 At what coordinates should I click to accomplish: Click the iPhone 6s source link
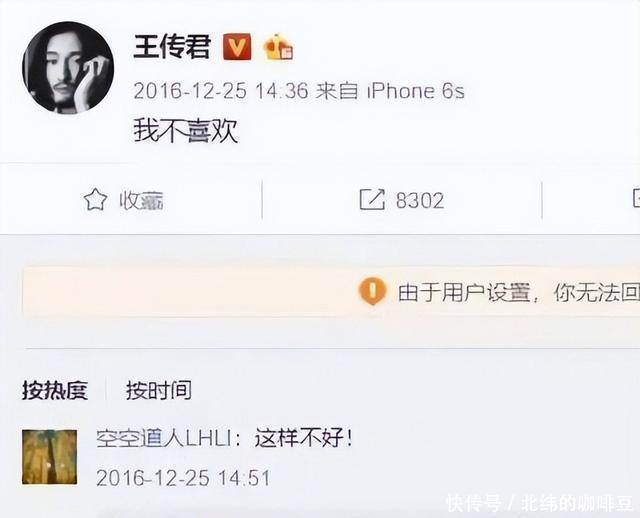click(x=416, y=91)
